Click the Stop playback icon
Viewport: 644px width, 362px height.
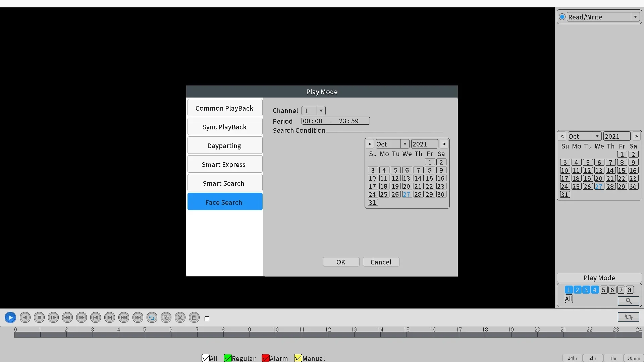pyautogui.click(x=39, y=317)
